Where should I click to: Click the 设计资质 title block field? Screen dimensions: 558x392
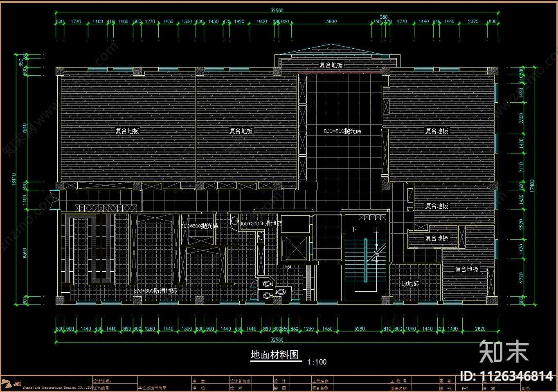(x=102, y=381)
